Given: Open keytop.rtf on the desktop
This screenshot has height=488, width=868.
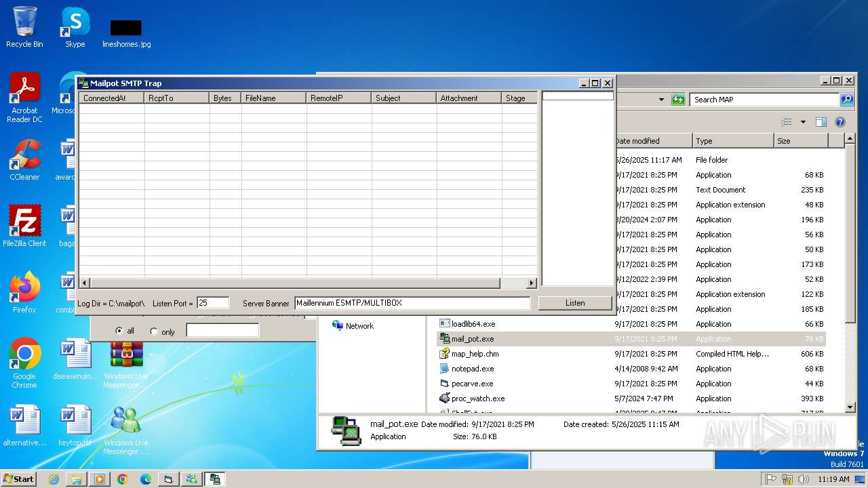Looking at the screenshot, I should (x=75, y=426).
